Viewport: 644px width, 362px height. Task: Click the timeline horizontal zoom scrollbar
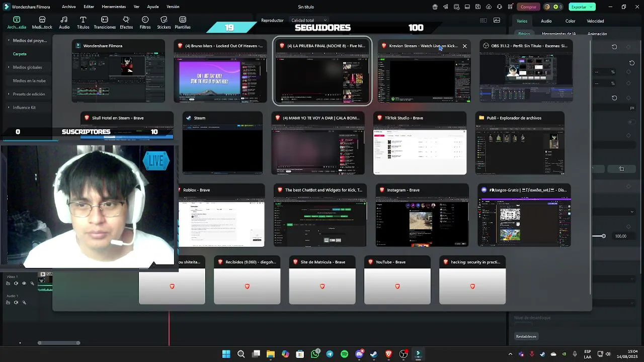(59, 343)
